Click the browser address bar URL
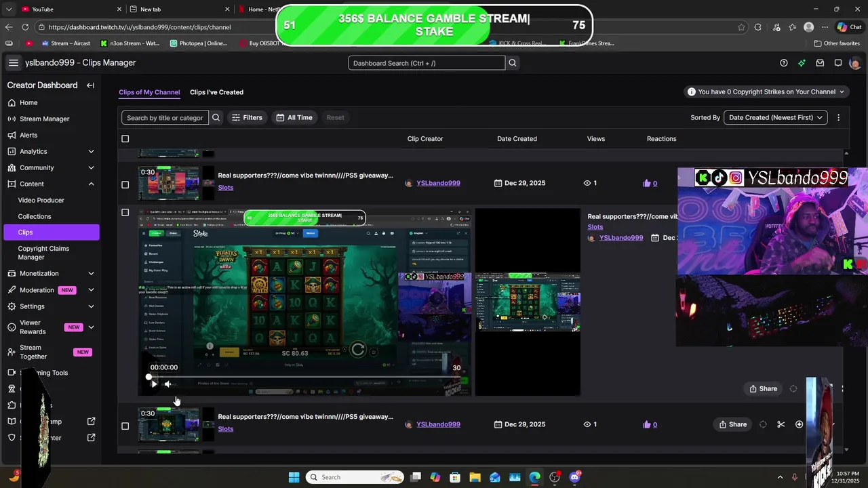Image resolution: width=868 pixels, height=488 pixels. [140, 27]
